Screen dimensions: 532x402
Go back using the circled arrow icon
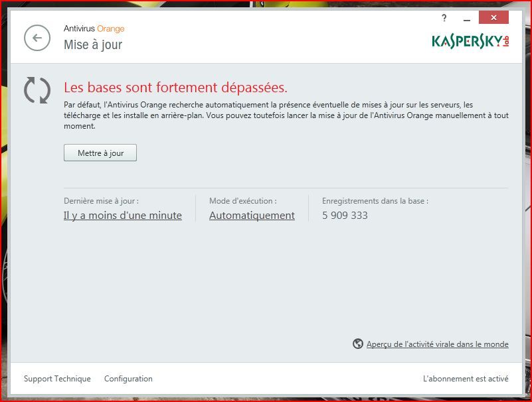(37, 38)
